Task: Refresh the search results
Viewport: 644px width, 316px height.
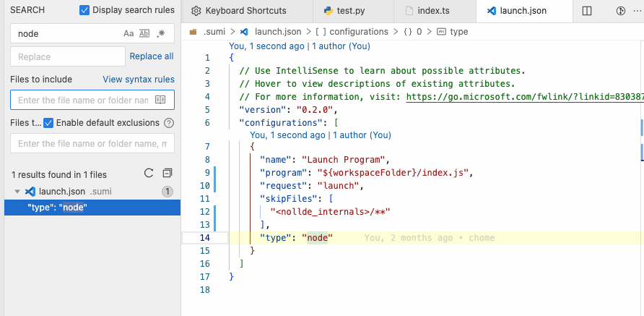Action: click(149, 174)
